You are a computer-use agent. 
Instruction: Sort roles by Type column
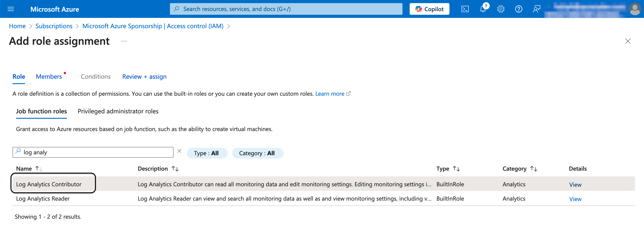click(x=448, y=169)
